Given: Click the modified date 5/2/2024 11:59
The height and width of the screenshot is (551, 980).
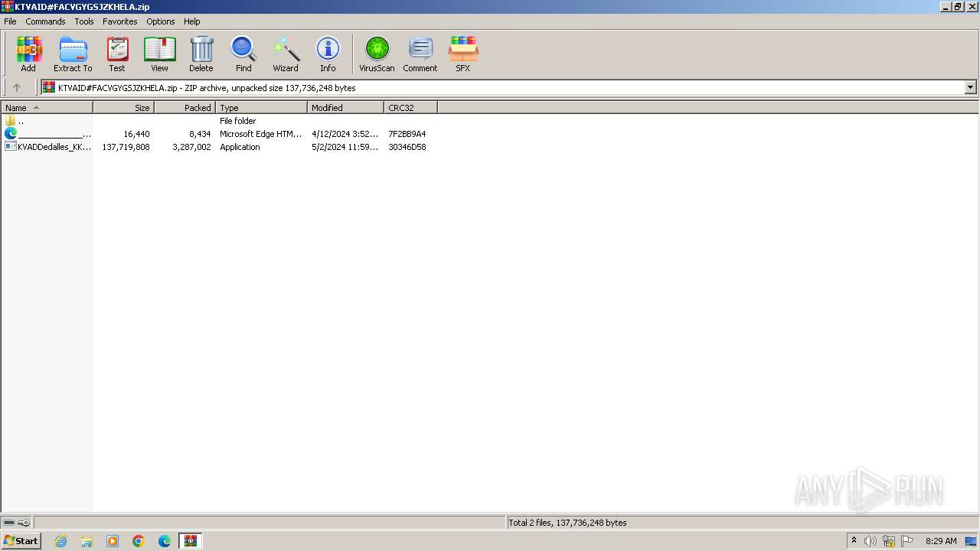Looking at the screenshot, I should click(345, 147).
